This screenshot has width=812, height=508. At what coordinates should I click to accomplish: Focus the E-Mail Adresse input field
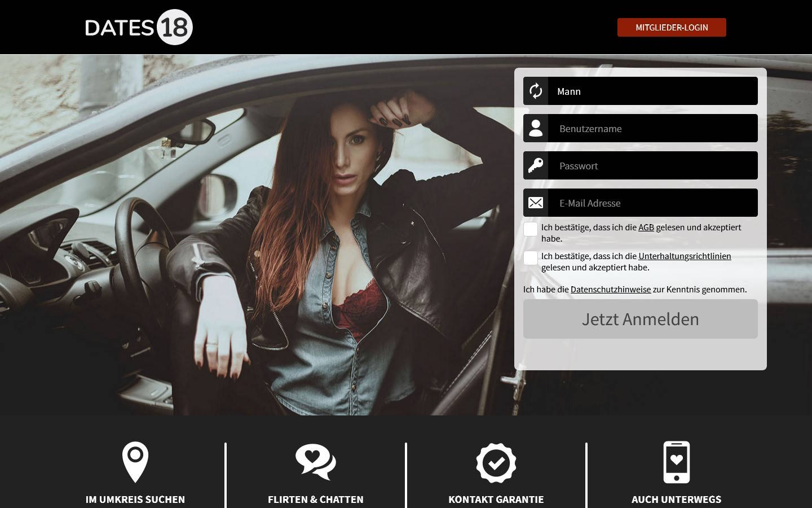click(652, 203)
